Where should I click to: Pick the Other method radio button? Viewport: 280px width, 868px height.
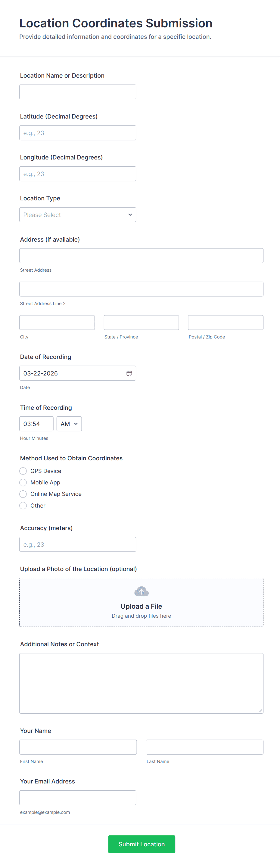(23, 505)
